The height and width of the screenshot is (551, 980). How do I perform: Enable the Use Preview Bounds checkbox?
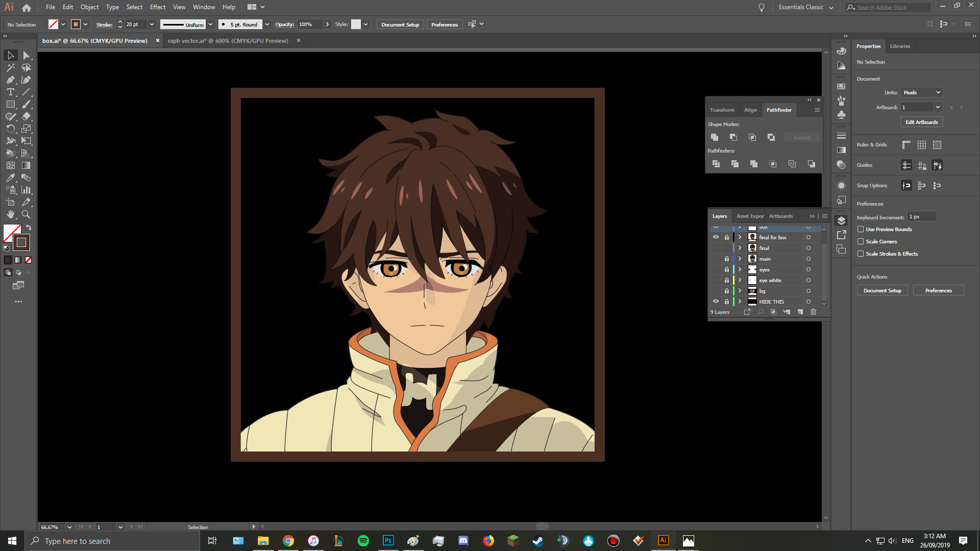coord(861,229)
